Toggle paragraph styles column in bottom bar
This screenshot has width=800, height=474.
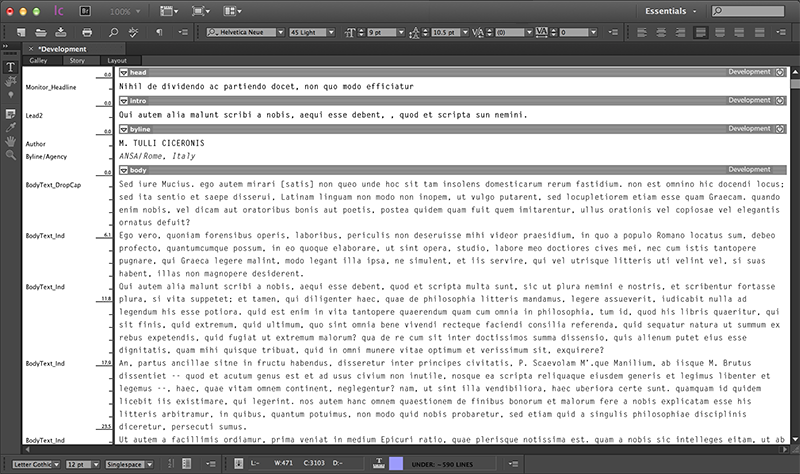pos(187,463)
